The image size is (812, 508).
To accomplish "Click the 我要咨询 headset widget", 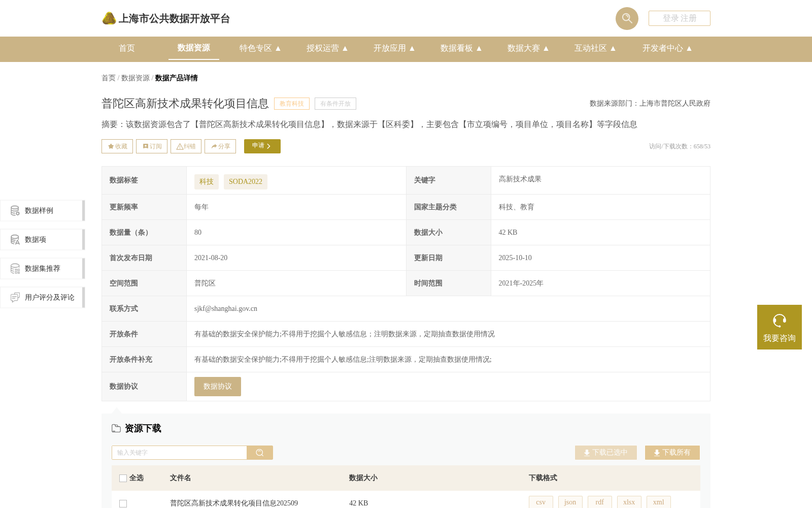I will [780, 327].
